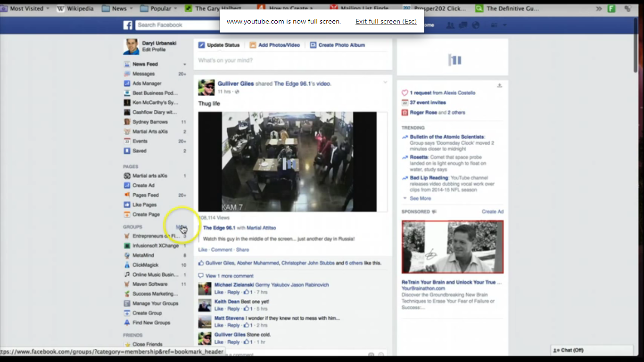Viewport: 644px width, 362px height.
Task: Click the friend request heart icon
Action: [405, 93]
